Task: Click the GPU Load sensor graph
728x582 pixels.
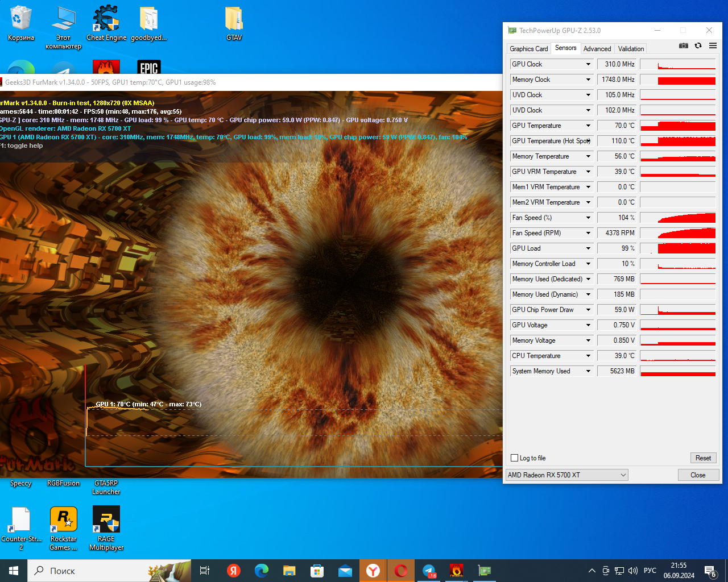Action: pyautogui.click(x=678, y=248)
